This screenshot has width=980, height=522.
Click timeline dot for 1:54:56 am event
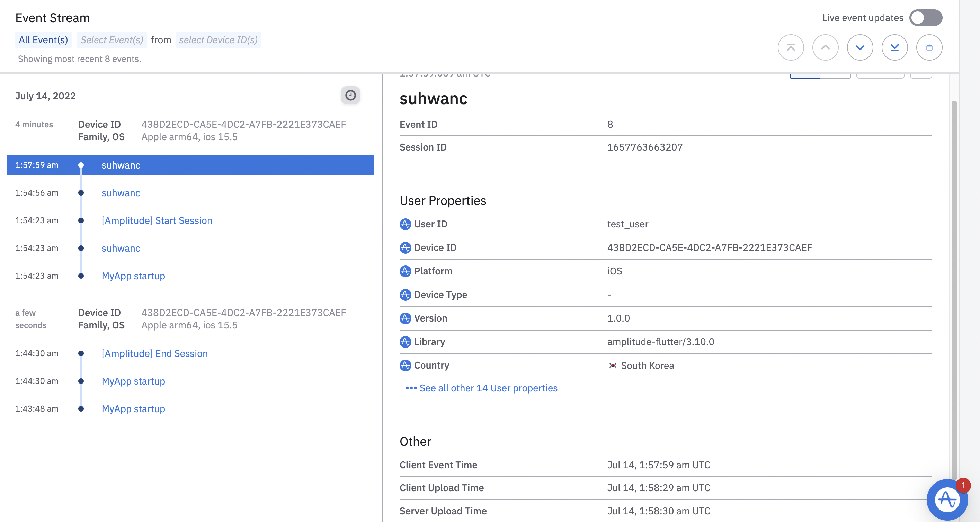pyautogui.click(x=81, y=193)
